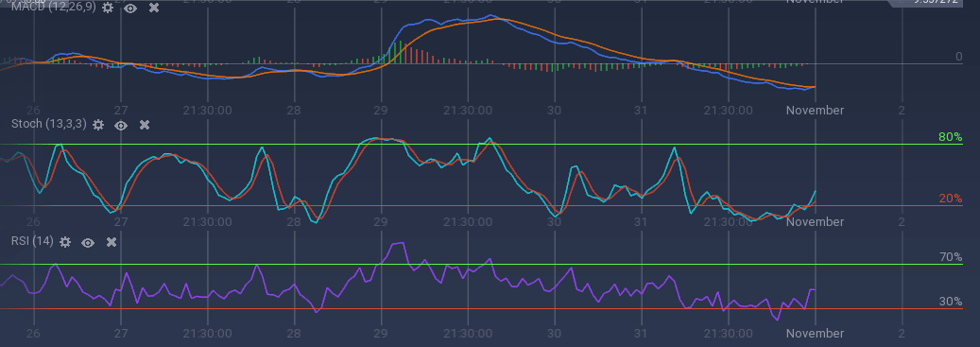The width and height of the screenshot is (980, 347).
Task: Click the RSI 70% level label
Action: pos(951,257)
